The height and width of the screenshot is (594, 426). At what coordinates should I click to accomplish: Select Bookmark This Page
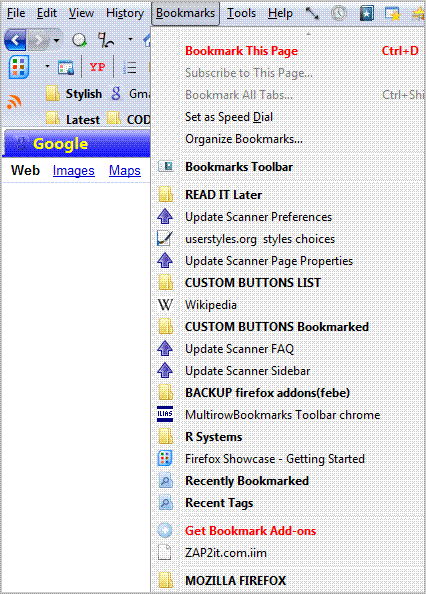pos(241,51)
